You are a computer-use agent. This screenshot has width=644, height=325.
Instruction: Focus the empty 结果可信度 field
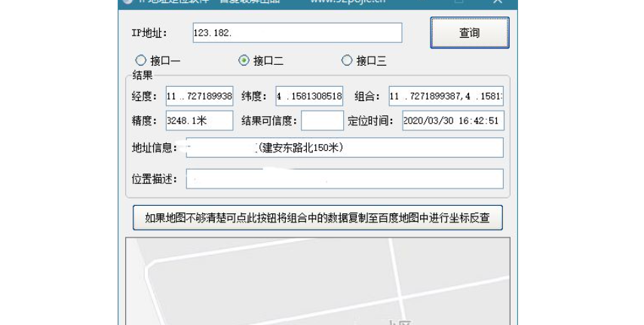tap(322, 121)
